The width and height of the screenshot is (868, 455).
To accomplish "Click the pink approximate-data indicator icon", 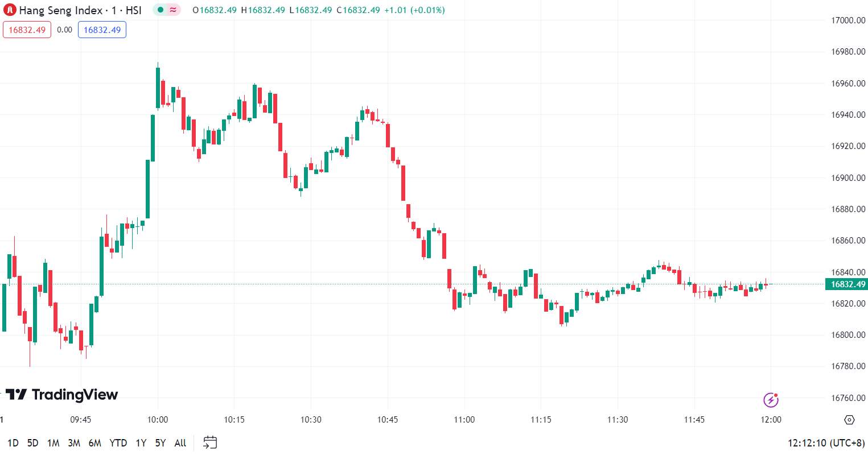I will pyautogui.click(x=173, y=10).
